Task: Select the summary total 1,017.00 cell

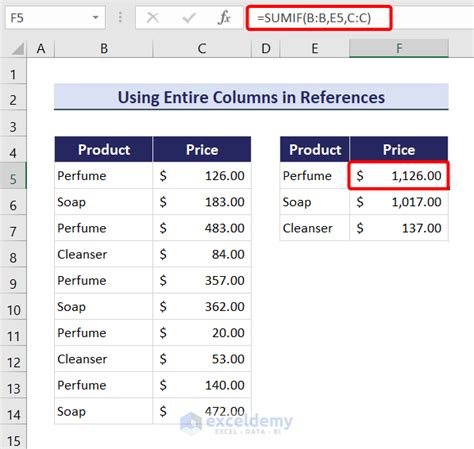Action: [399, 202]
